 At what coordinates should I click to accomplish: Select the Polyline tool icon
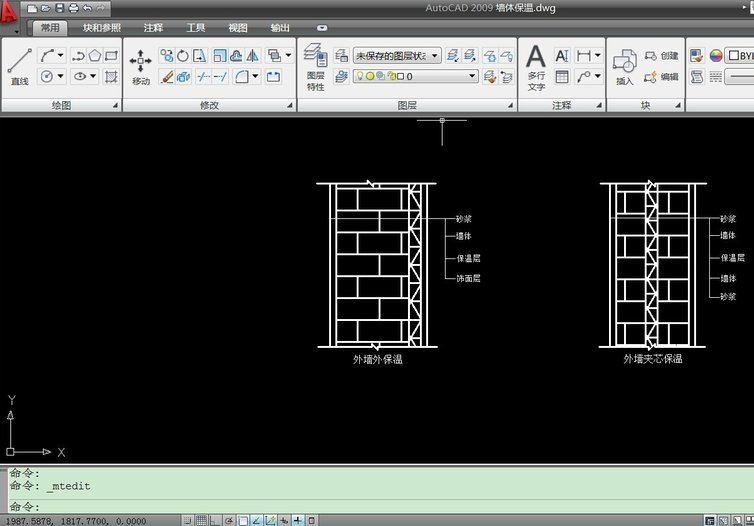(x=78, y=56)
